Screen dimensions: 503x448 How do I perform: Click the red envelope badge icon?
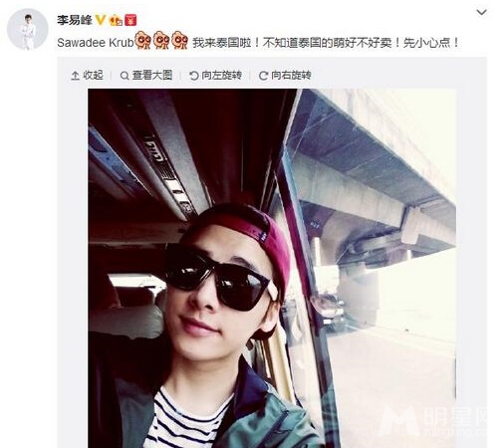click(x=130, y=20)
